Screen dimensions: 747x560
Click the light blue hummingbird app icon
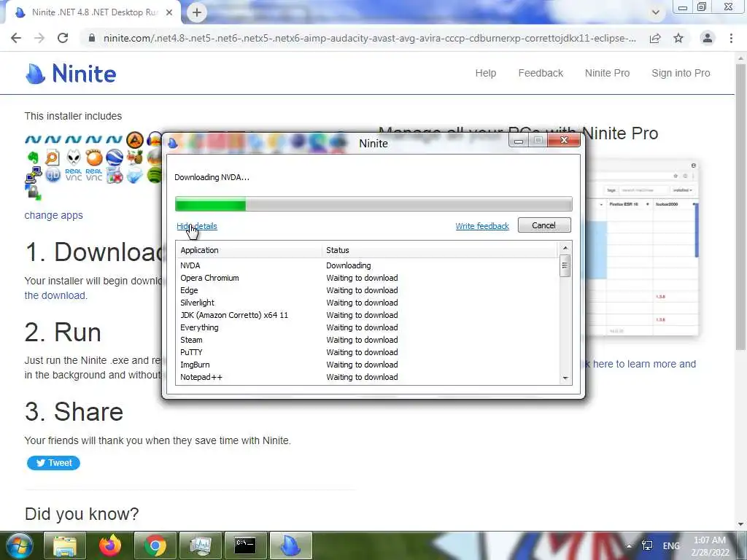(135, 175)
